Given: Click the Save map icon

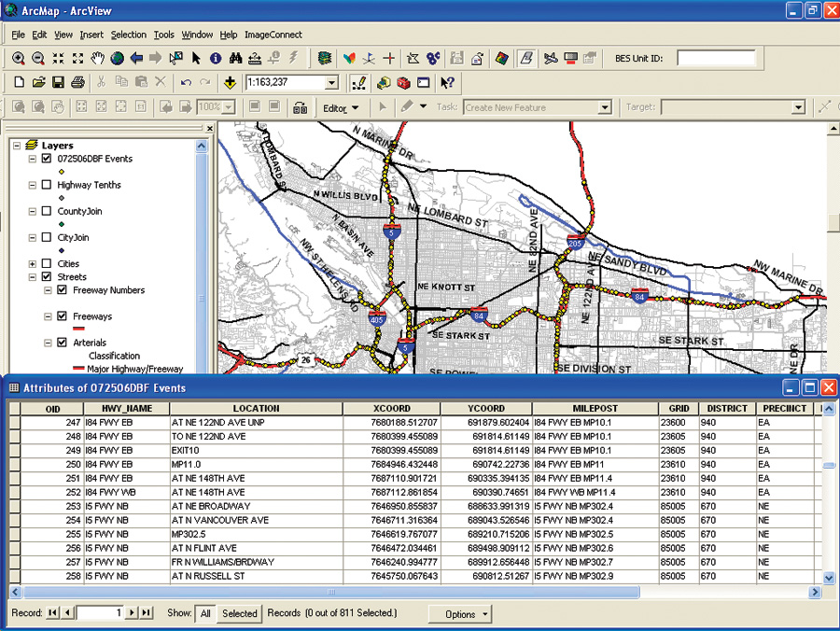Looking at the screenshot, I should click(x=58, y=83).
